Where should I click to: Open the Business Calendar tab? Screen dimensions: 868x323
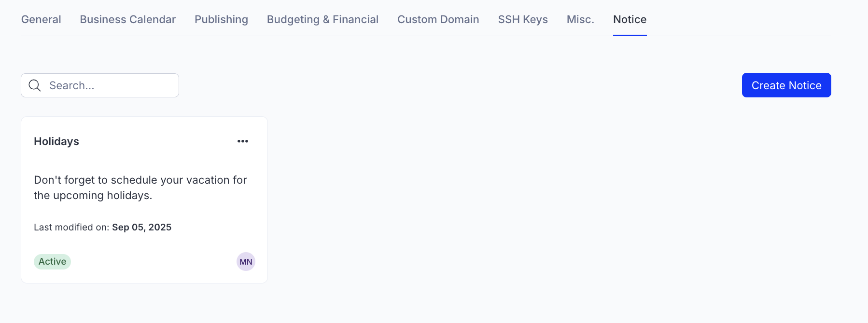[127, 19]
